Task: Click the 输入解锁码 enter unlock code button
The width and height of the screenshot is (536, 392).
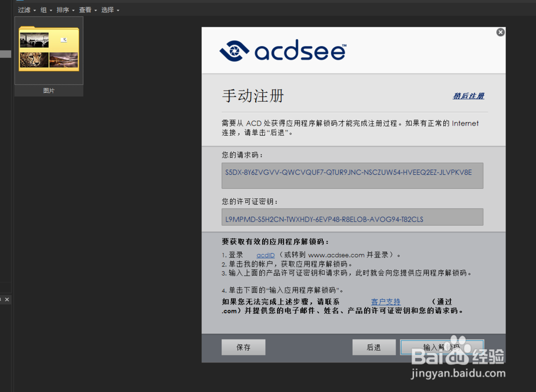Action: (442, 347)
